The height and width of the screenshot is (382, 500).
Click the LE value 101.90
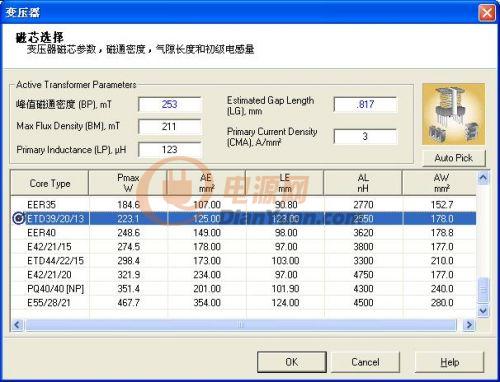pyautogui.click(x=285, y=289)
